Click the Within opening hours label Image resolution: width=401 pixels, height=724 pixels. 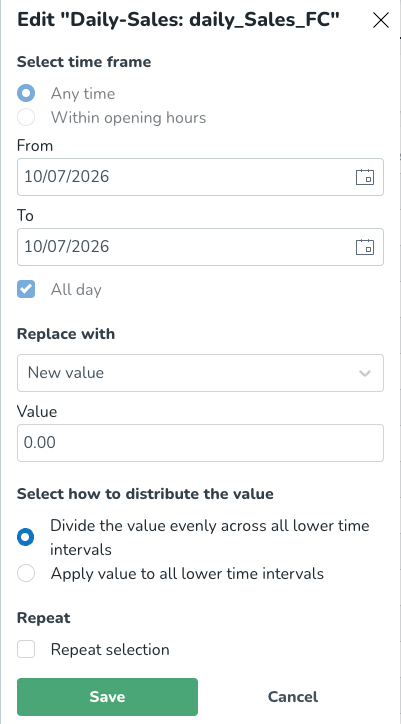click(128, 117)
